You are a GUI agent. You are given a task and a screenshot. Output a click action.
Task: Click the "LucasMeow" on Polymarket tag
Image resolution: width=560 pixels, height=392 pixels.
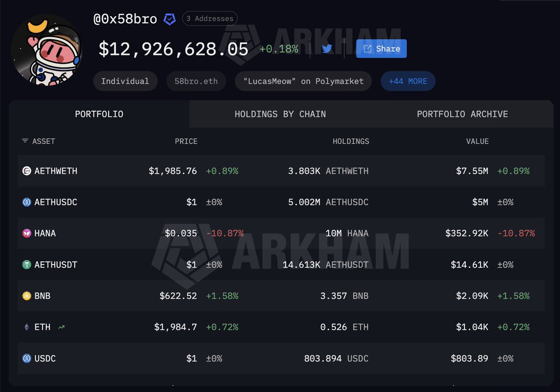(303, 81)
